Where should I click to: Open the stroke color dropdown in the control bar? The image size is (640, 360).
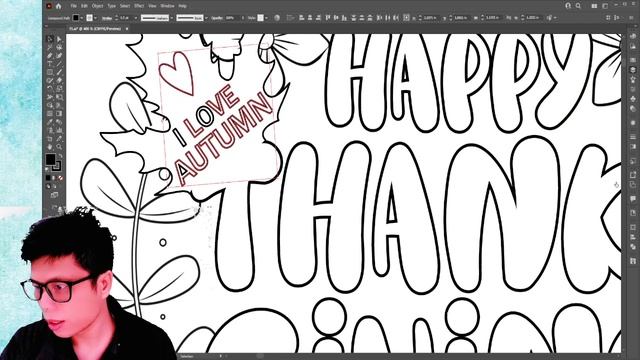coord(95,18)
